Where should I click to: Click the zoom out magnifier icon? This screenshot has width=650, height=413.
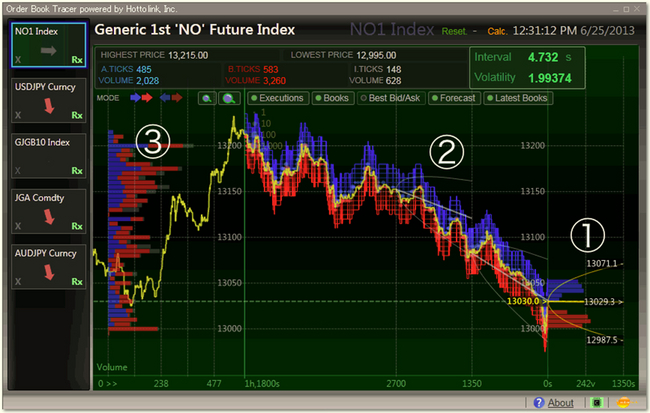(x=206, y=99)
